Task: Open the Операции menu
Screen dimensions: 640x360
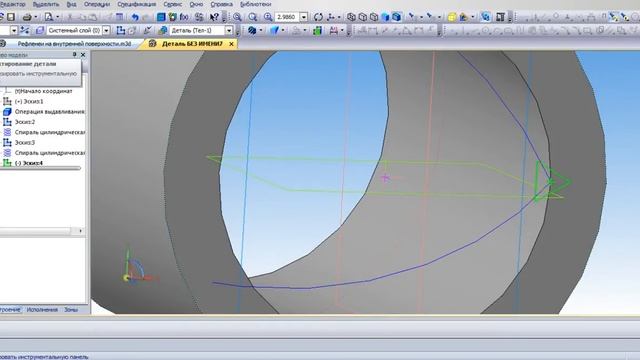Action: (x=97, y=4)
